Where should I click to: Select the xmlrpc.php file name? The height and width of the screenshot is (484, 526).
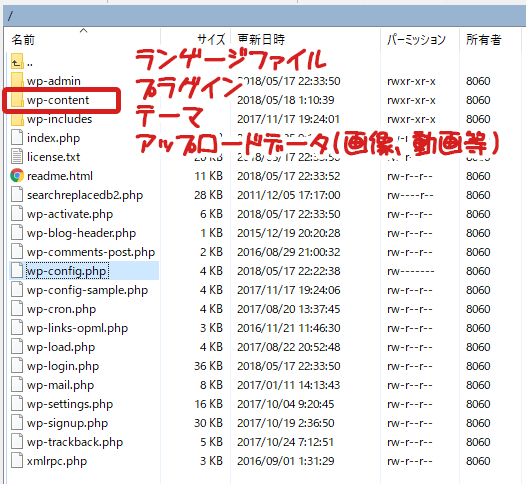(x=57, y=461)
